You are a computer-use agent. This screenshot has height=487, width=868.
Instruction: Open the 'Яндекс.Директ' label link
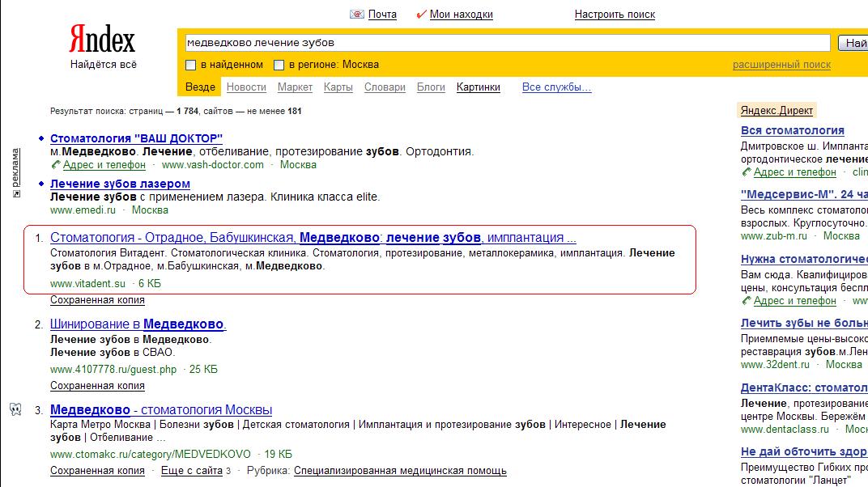[x=777, y=111]
